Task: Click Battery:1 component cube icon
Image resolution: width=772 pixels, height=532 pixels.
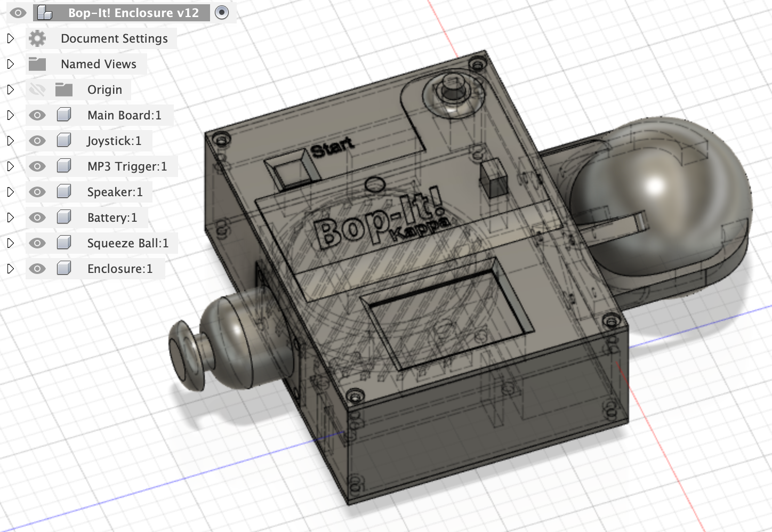Action: click(64, 217)
